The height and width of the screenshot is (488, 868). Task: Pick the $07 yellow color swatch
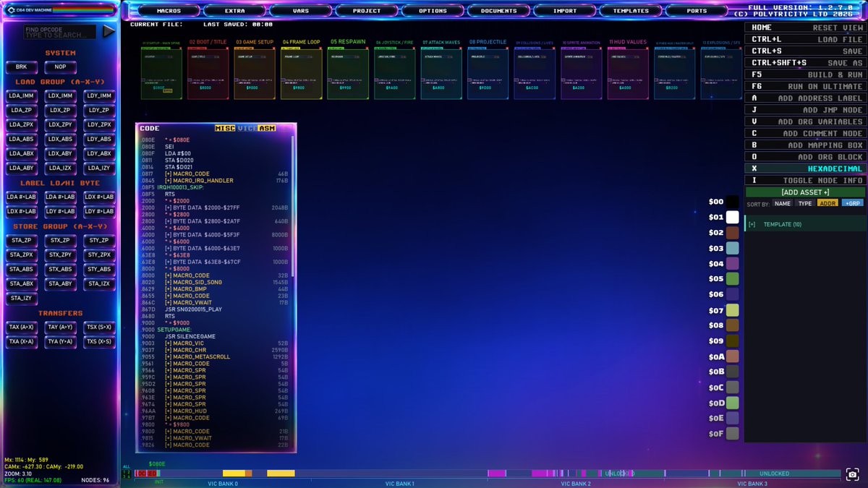point(733,310)
